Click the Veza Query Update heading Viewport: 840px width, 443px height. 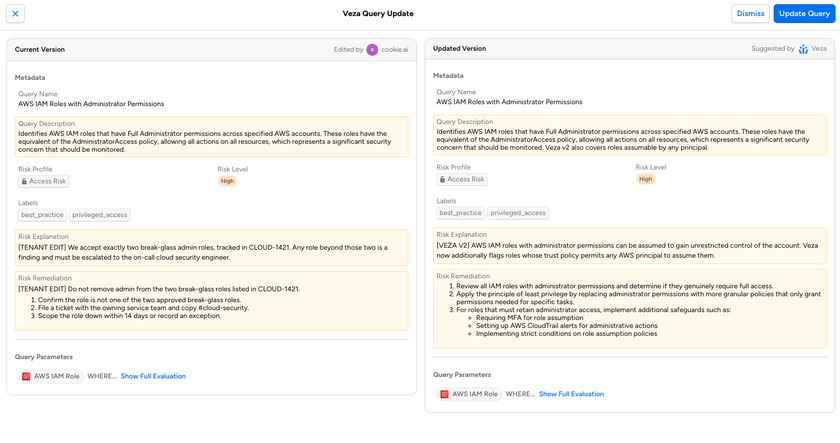[x=378, y=13]
